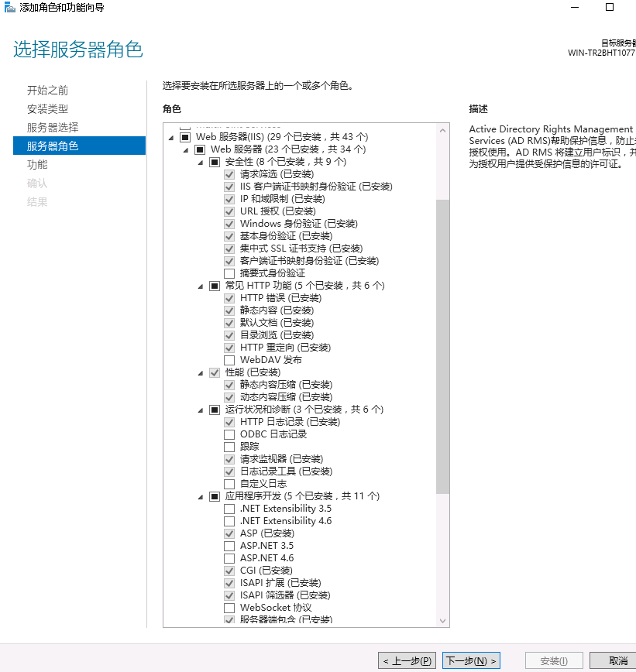Screen dimensions: 636x672
Task: Select the 日志记录工具 row
Action: (286, 471)
